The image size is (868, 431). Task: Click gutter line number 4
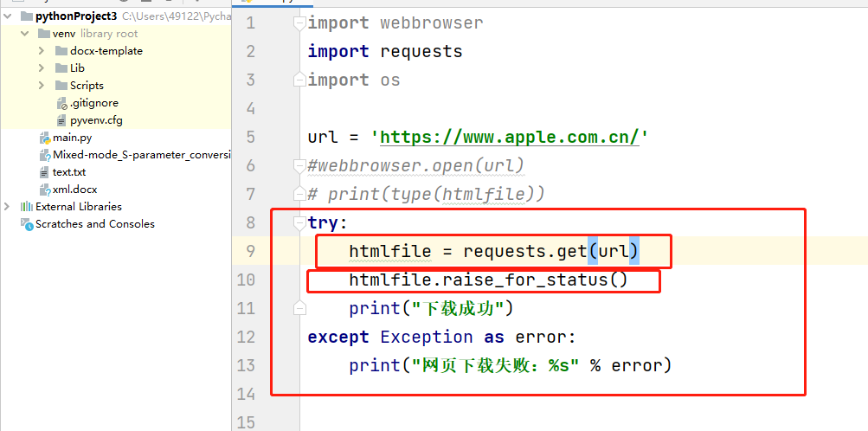(249, 108)
